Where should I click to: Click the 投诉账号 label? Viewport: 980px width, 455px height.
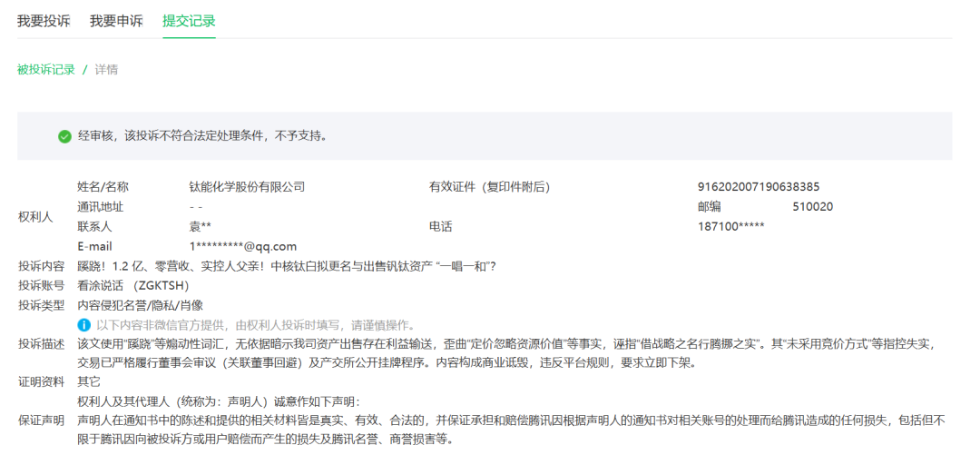(41, 286)
